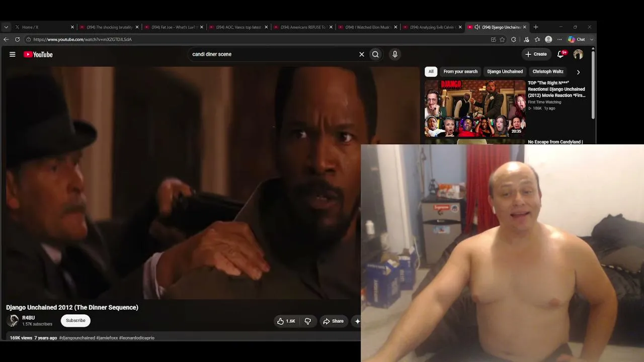Open browser Settings and more menu
The width and height of the screenshot is (644, 362).
click(x=559, y=39)
